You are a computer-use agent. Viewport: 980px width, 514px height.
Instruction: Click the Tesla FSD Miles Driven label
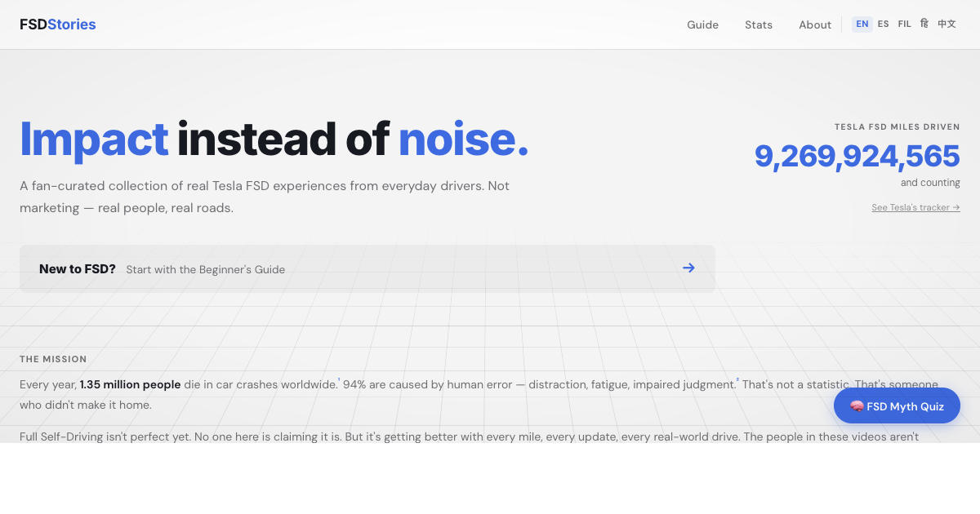point(898,126)
